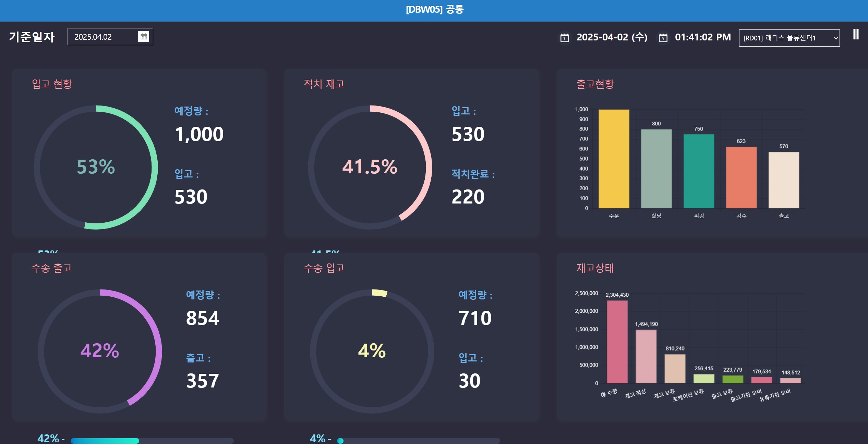Click the 총 수량 bar in 재고상태 chart
This screenshot has height=444, width=868.
[617, 342]
